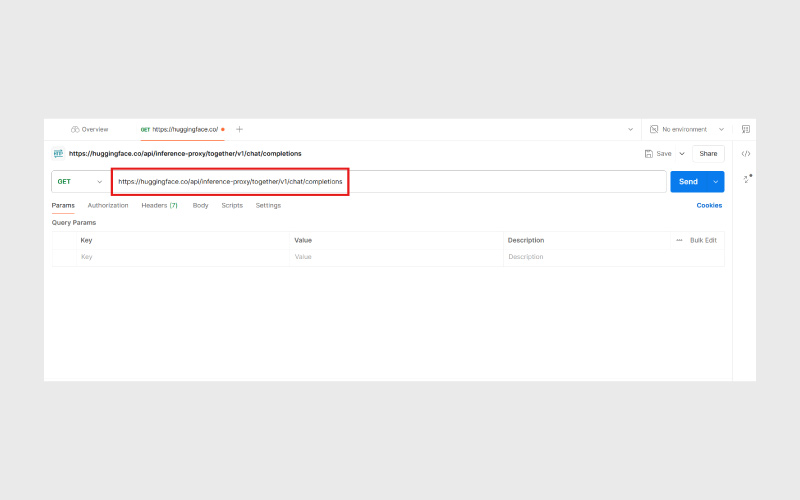Expand the GET method dropdown
The width and height of the screenshot is (800, 500).
[80, 181]
